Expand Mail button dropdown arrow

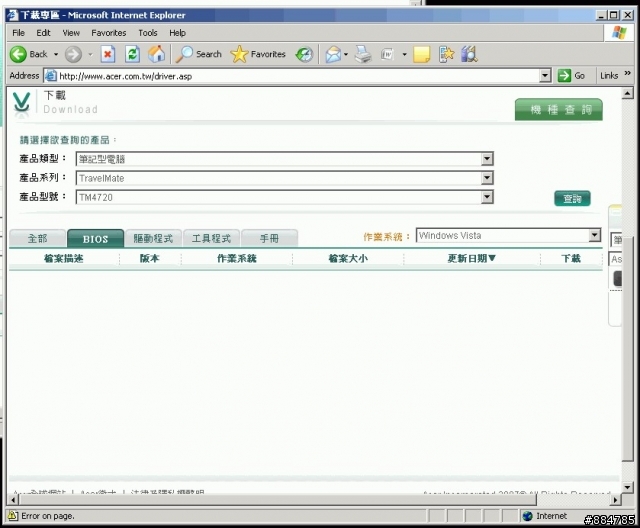click(x=346, y=54)
